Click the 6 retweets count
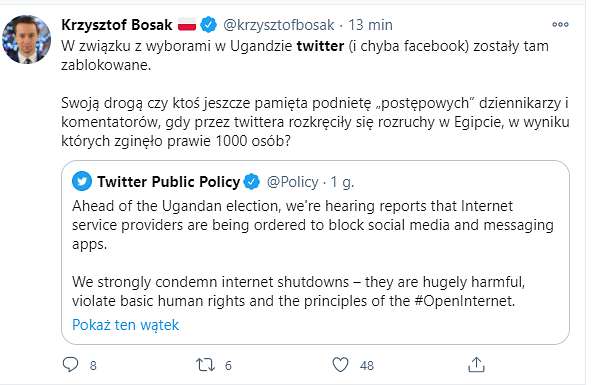The height and width of the screenshot is (385, 599). (228, 366)
